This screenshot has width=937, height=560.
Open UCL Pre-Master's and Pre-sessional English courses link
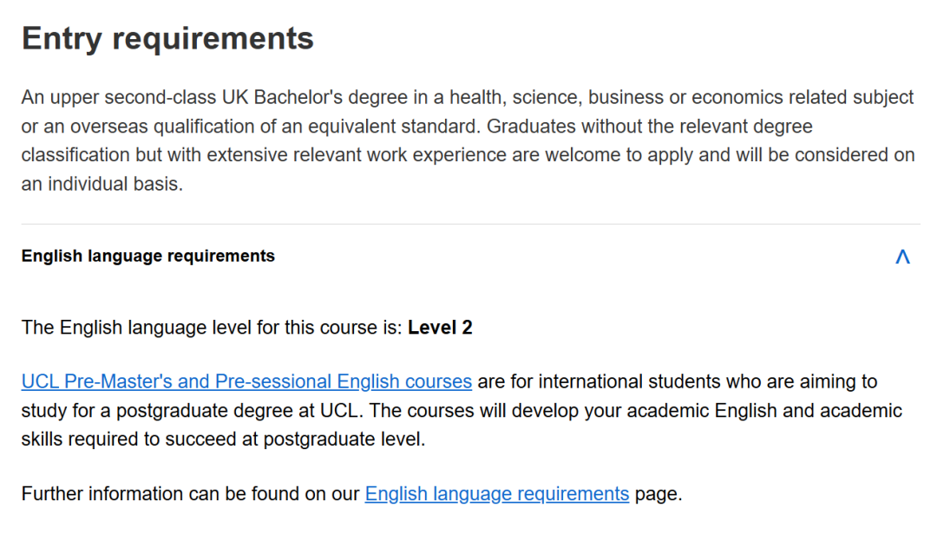[x=246, y=381]
